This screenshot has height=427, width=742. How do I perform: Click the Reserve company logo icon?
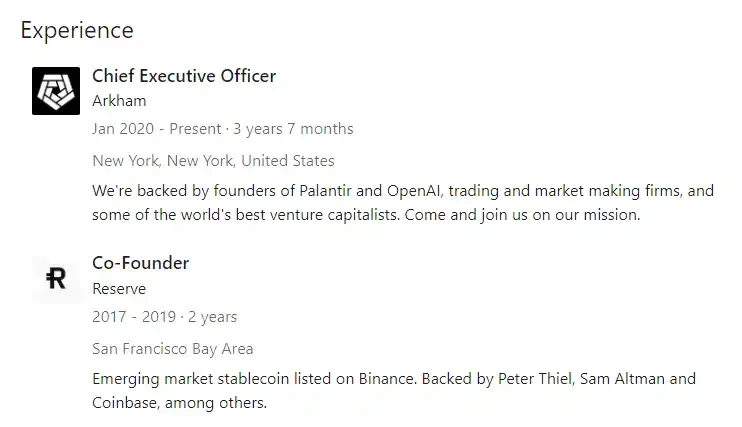tap(56, 279)
